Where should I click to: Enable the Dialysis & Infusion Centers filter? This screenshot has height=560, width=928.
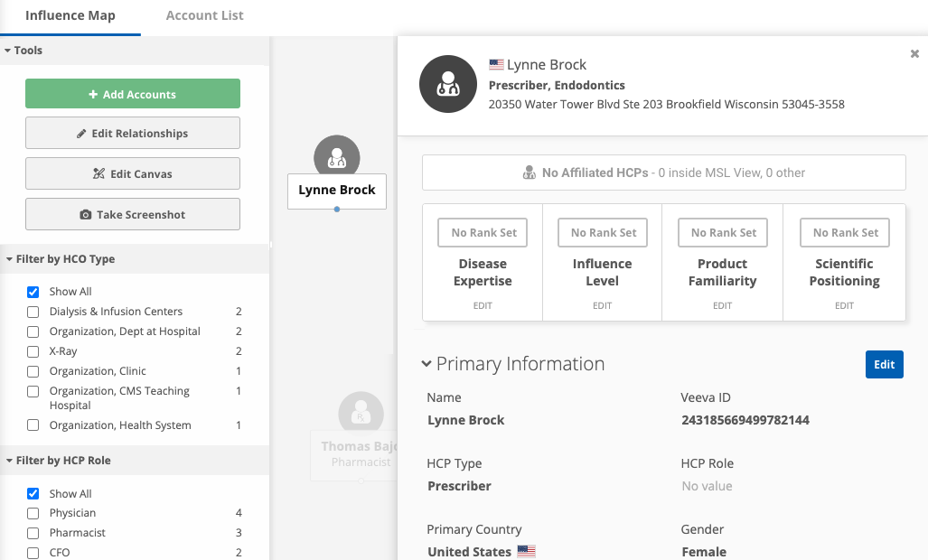pos(33,312)
